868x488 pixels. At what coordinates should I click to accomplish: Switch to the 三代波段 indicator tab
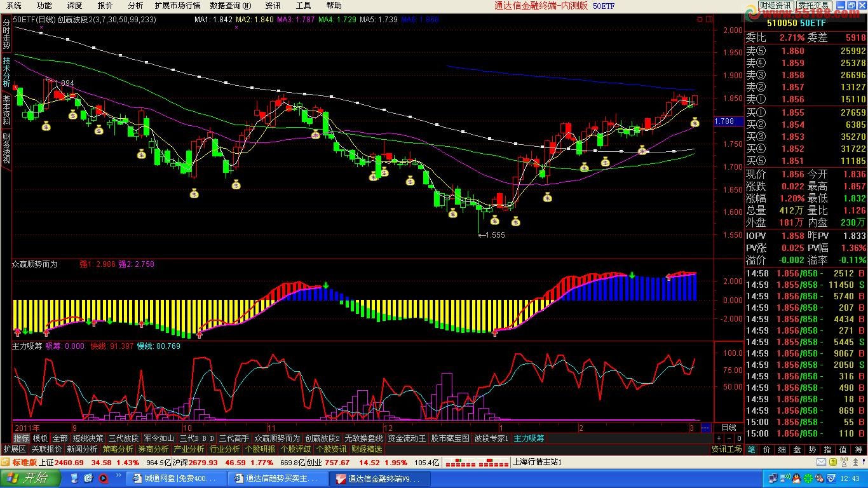coord(123,438)
